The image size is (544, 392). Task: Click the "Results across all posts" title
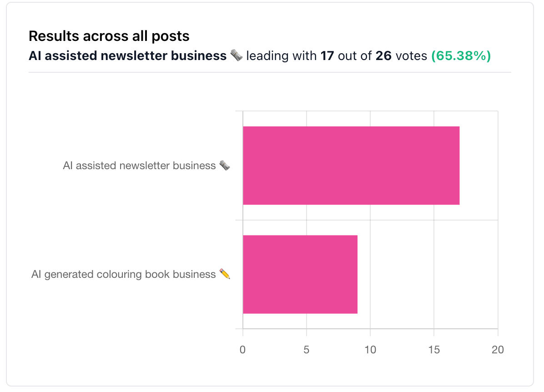(109, 36)
